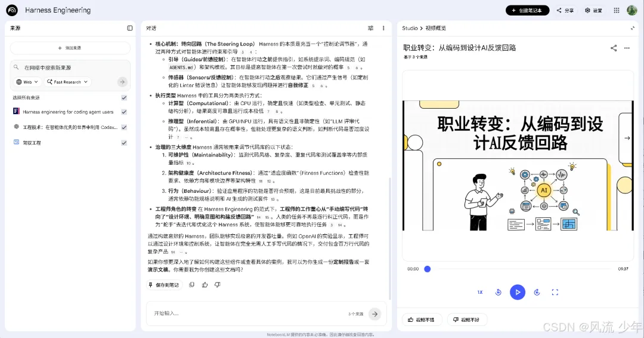
Task: Open the user profile avatar
Action: 631,10
